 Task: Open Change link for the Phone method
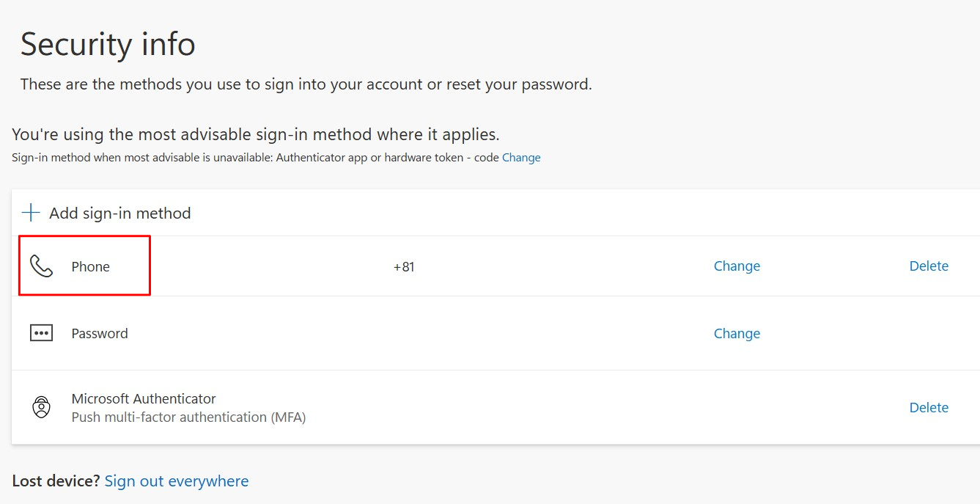pos(736,266)
